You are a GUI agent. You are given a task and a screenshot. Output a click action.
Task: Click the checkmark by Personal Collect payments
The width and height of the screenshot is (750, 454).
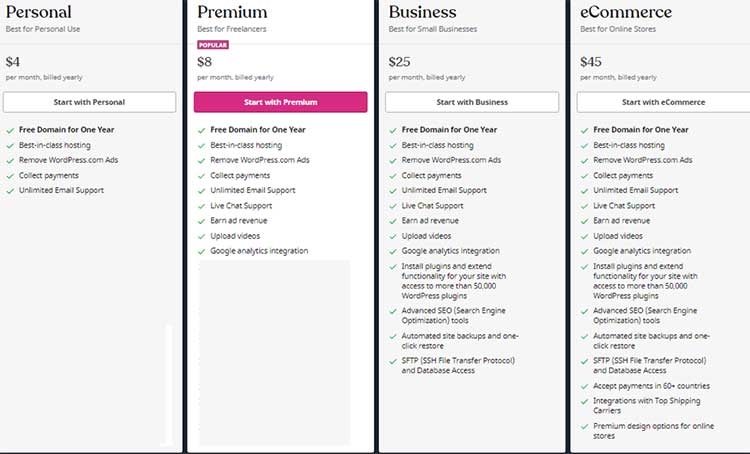tap(9, 175)
